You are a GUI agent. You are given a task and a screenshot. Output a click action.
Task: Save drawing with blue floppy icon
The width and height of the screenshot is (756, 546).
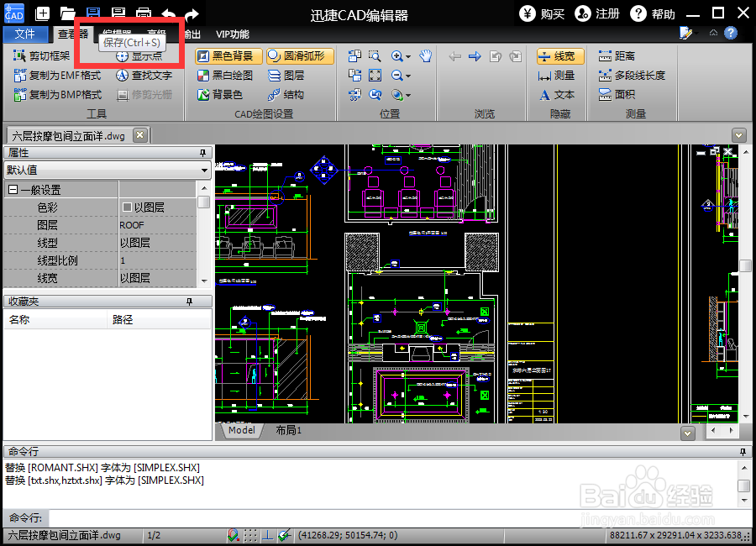(93, 13)
